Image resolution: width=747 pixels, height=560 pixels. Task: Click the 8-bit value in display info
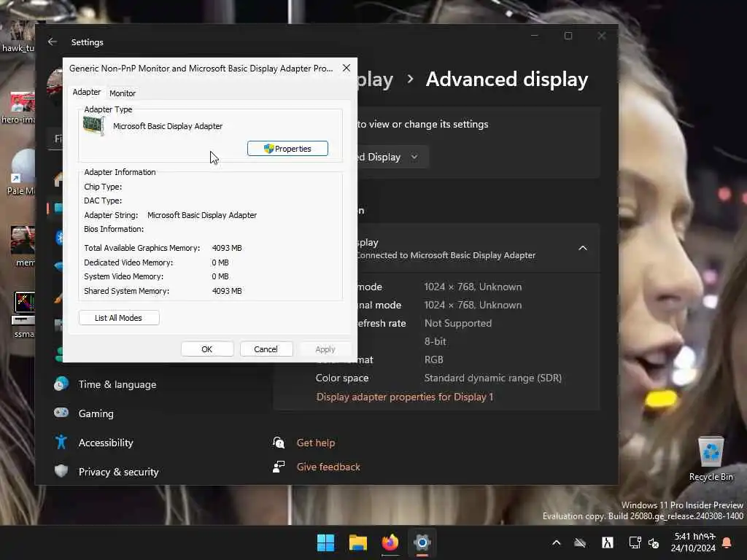click(x=435, y=341)
